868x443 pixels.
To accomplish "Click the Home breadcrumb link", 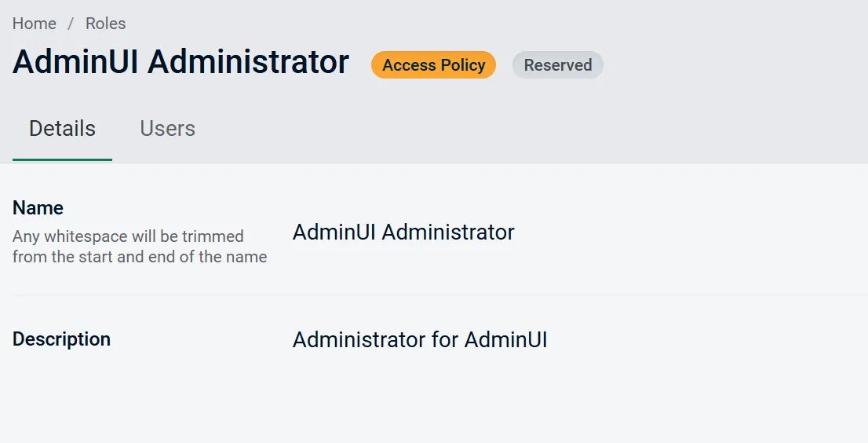I will coord(35,24).
